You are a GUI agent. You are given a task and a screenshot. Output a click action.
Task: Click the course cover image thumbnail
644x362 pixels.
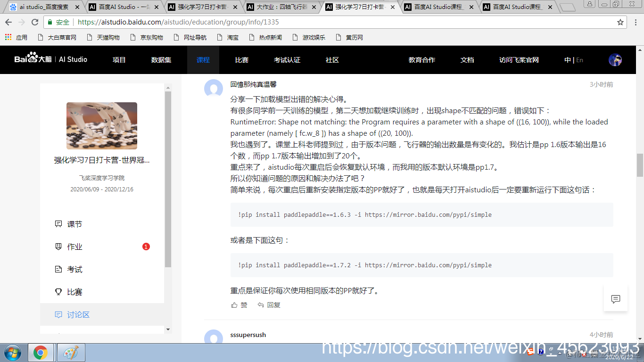[x=102, y=126]
